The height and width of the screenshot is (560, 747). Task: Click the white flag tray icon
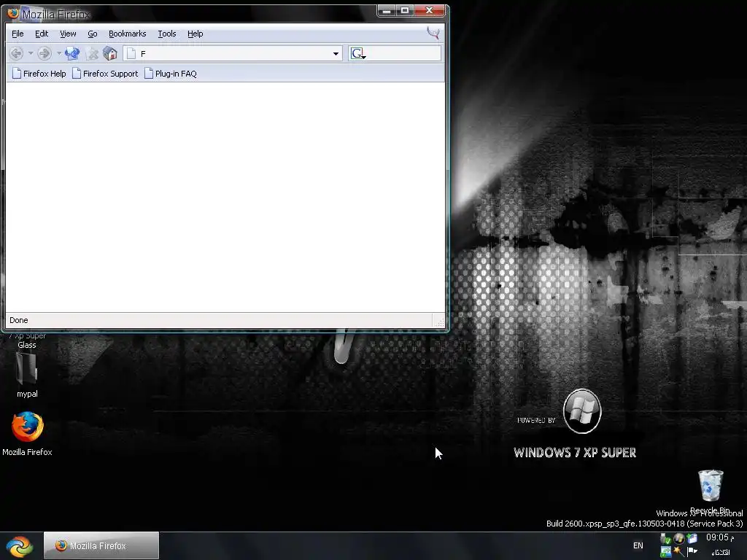coord(692,552)
